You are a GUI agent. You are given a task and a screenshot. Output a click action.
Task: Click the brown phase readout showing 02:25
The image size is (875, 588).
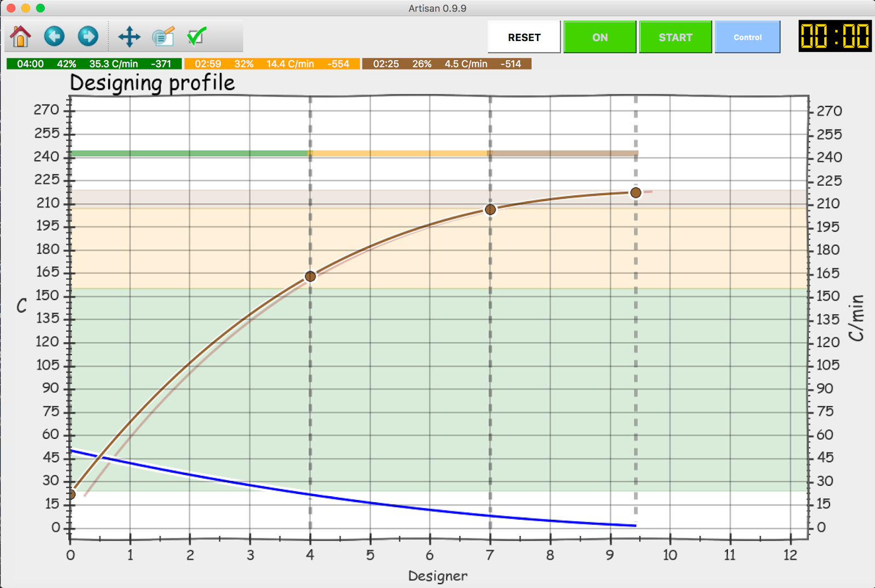click(x=448, y=63)
